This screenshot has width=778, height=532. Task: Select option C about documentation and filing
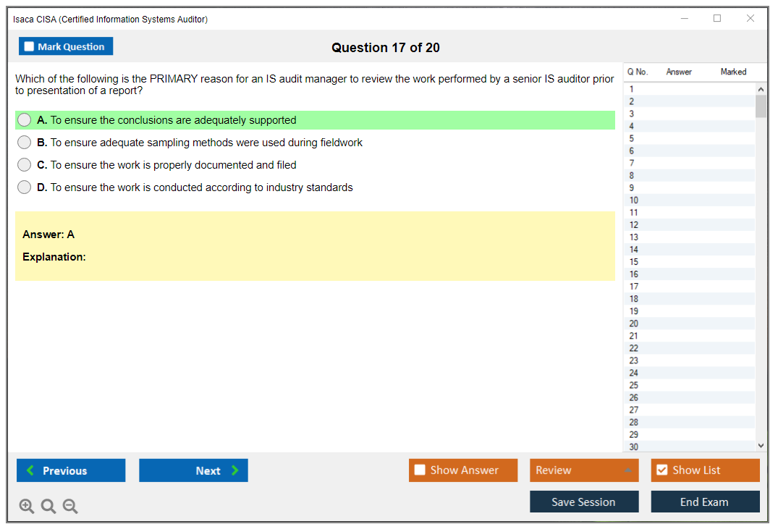[25, 165]
